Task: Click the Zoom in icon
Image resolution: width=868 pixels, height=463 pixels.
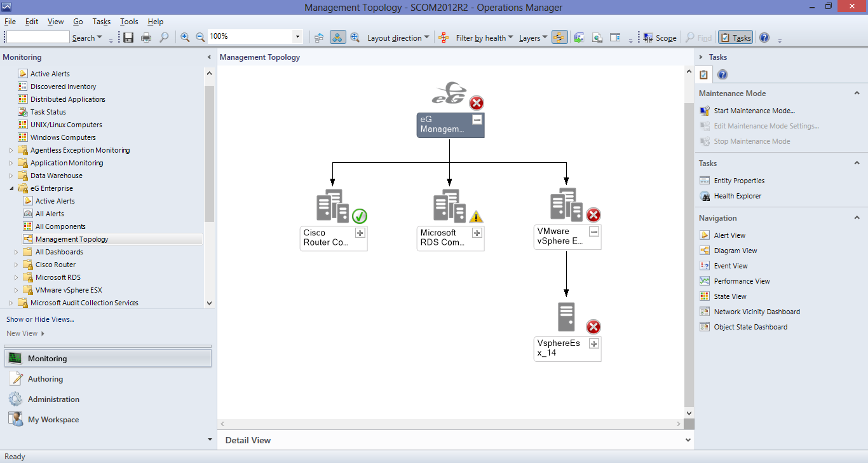Action: 185,38
